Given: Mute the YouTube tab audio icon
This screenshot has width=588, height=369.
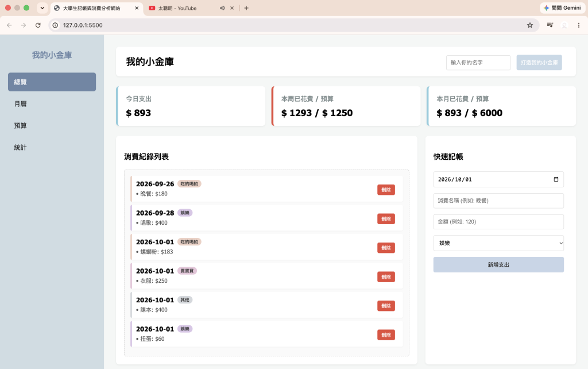Looking at the screenshot, I should pyautogui.click(x=222, y=8).
